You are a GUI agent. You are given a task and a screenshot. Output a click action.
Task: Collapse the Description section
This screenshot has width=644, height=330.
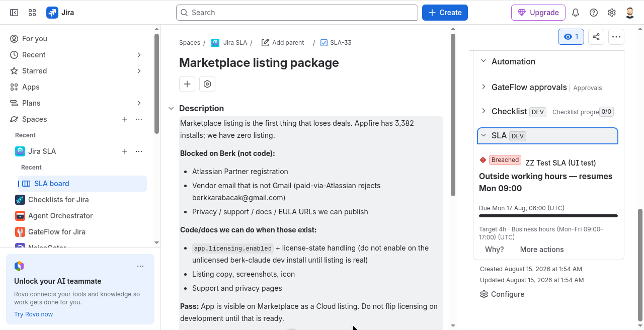click(x=171, y=108)
